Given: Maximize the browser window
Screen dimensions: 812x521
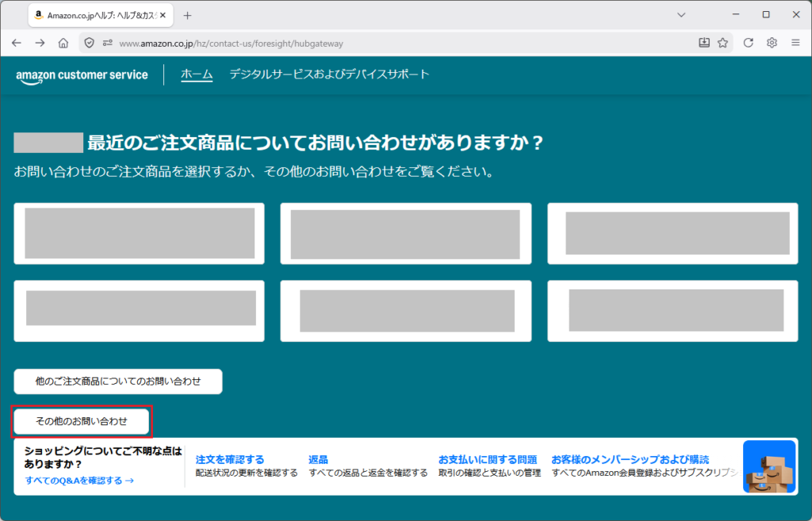Looking at the screenshot, I should (766, 14).
